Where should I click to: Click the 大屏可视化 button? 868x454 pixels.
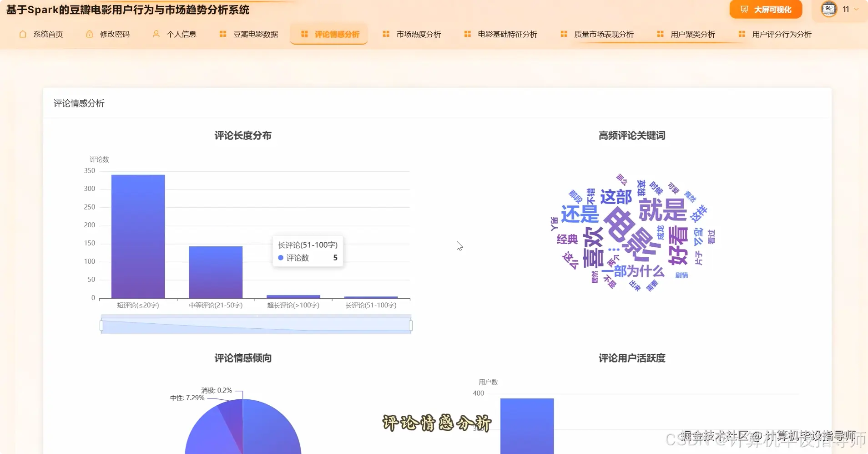pyautogui.click(x=766, y=10)
